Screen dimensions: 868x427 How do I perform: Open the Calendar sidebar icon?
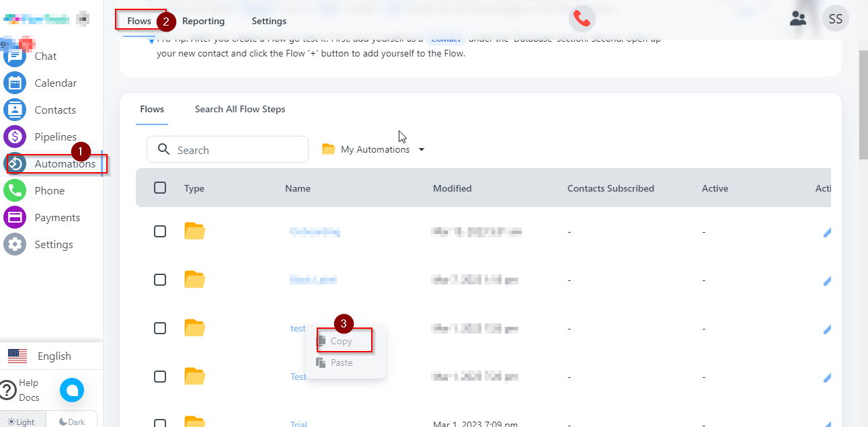pyautogui.click(x=15, y=83)
